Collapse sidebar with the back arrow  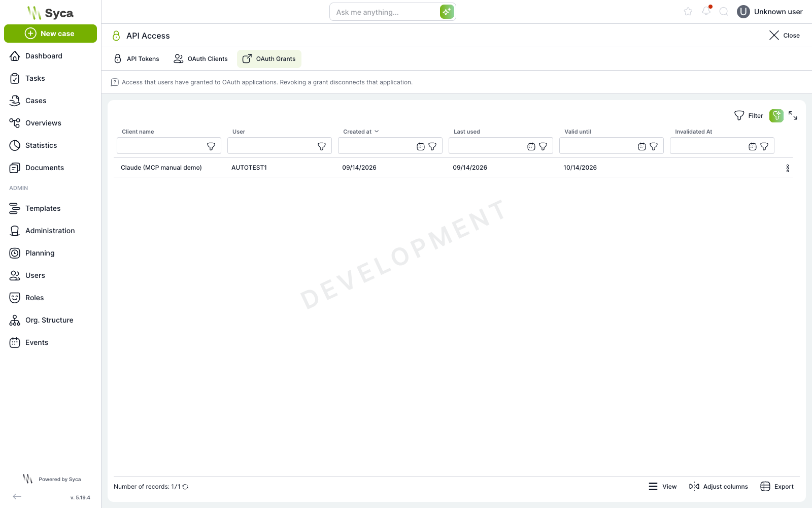click(x=17, y=496)
